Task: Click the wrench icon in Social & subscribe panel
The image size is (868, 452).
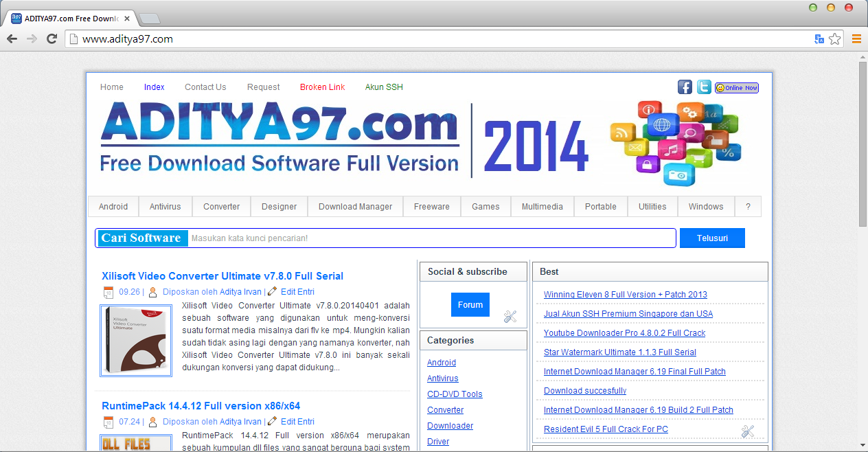Action: tap(510, 317)
